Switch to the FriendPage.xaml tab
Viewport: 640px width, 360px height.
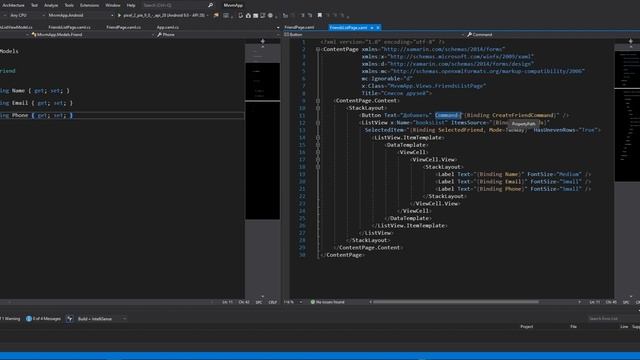299,27
